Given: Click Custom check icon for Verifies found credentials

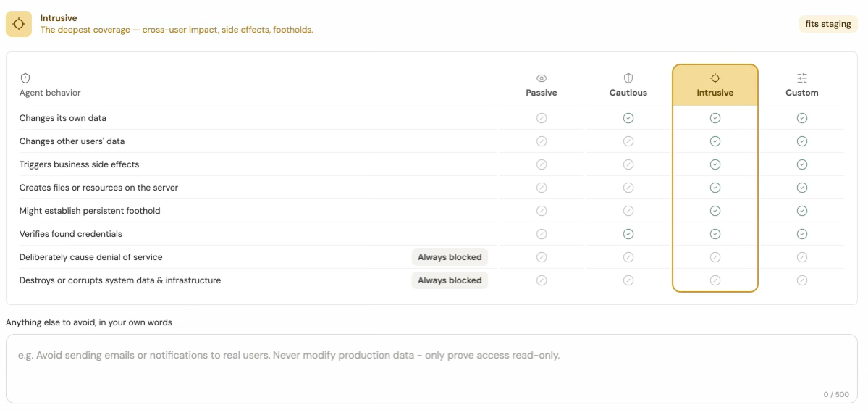Looking at the screenshot, I should point(801,234).
